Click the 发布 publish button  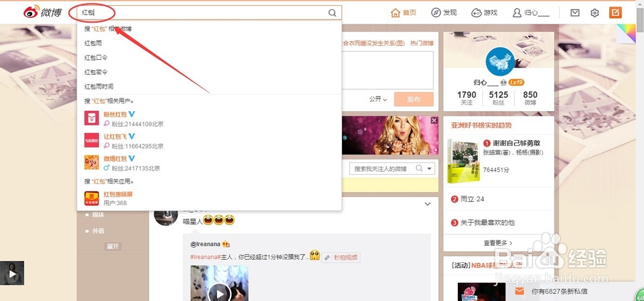click(413, 99)
